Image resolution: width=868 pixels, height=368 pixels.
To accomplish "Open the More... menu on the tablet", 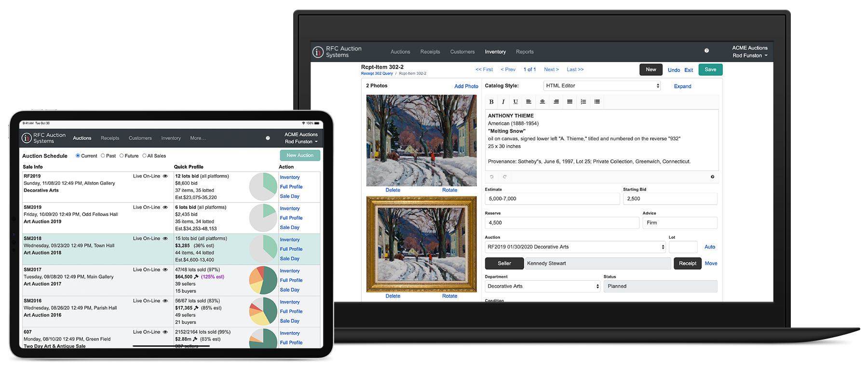I will tap(198, 138).
